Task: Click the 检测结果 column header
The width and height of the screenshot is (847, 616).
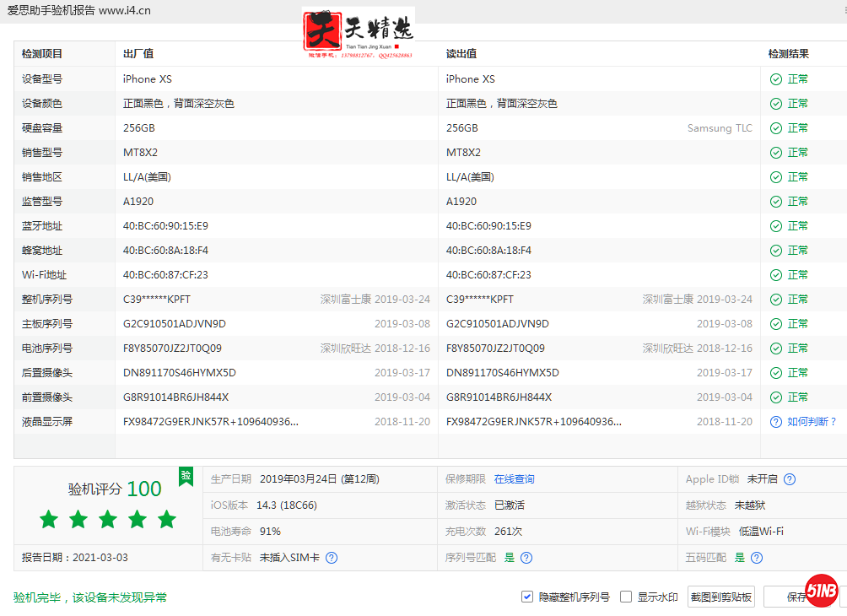Action: 788,54
